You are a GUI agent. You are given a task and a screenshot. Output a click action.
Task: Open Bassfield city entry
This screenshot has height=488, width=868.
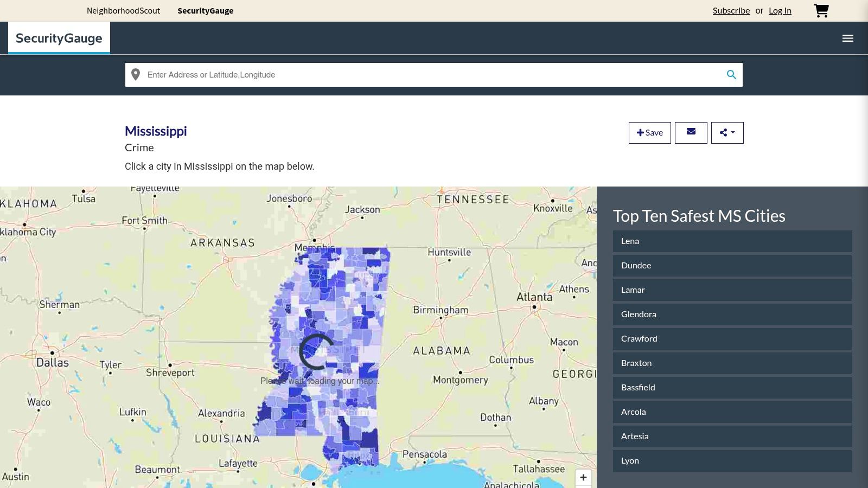tap(732, 388)
